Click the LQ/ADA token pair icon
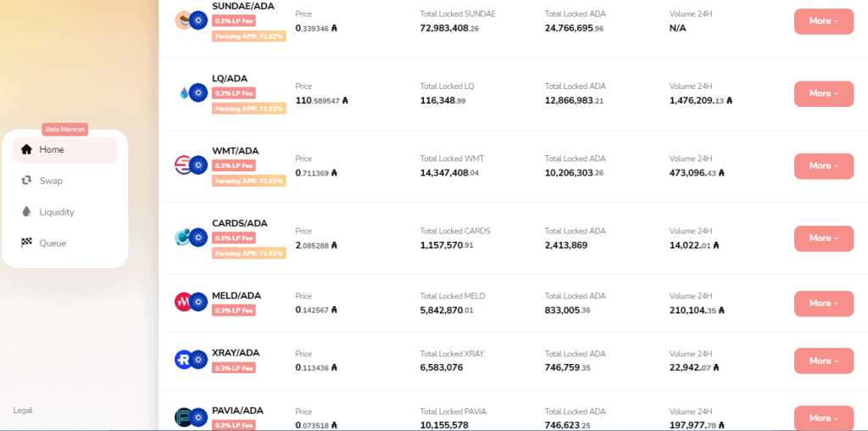This screenshot has width=868, height=431. coord(191,92)
